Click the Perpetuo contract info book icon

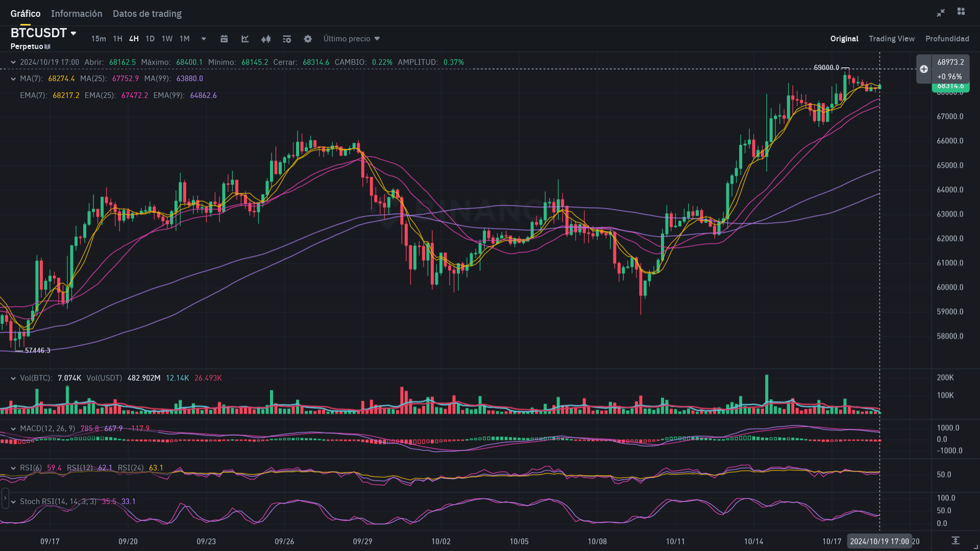pyautogui.click(x=47, y=46)
